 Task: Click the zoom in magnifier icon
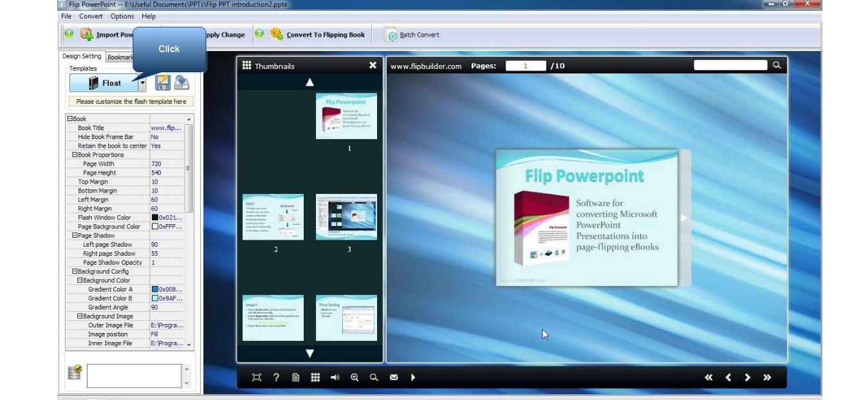(355, 377)
